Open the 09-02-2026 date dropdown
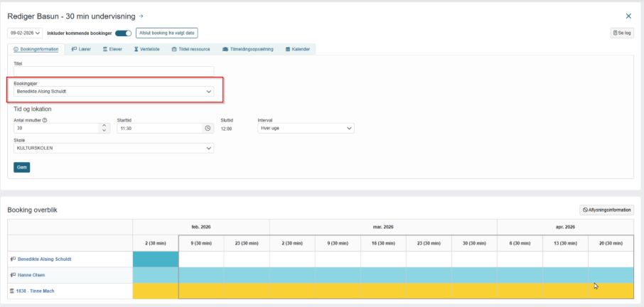This screenshot has width=644, height=307. click(25, 33)
